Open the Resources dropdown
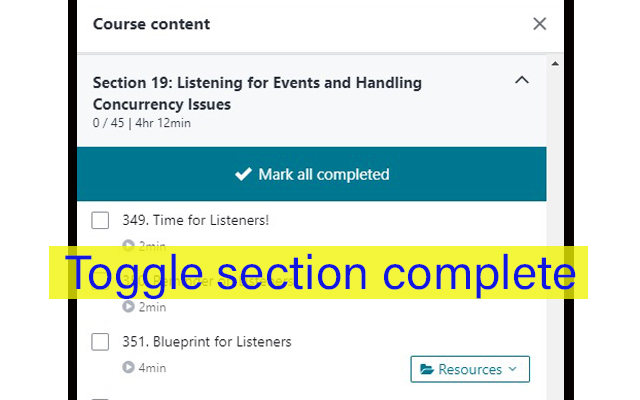Image resolution: width=640 pixels, height=400 pixels. coord(470,369)
